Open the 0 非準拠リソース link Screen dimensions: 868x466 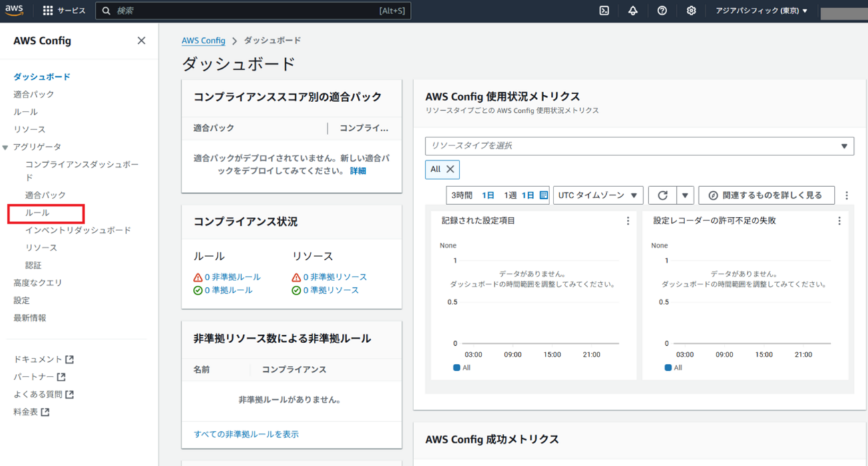[335, 276]
